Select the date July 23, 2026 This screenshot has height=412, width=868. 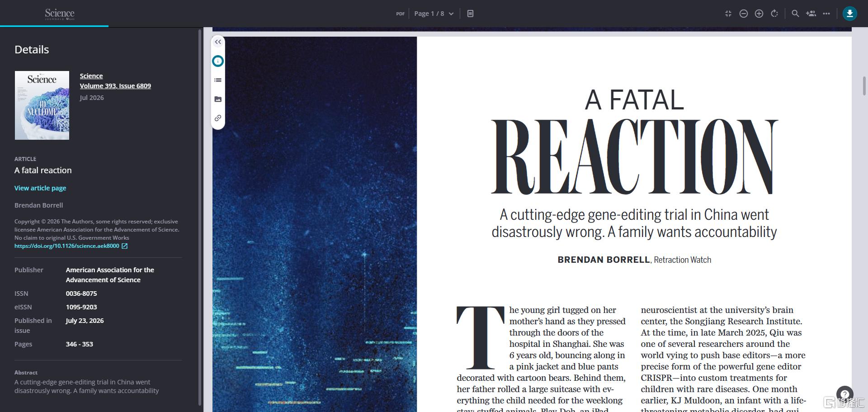tap(85, 321)
